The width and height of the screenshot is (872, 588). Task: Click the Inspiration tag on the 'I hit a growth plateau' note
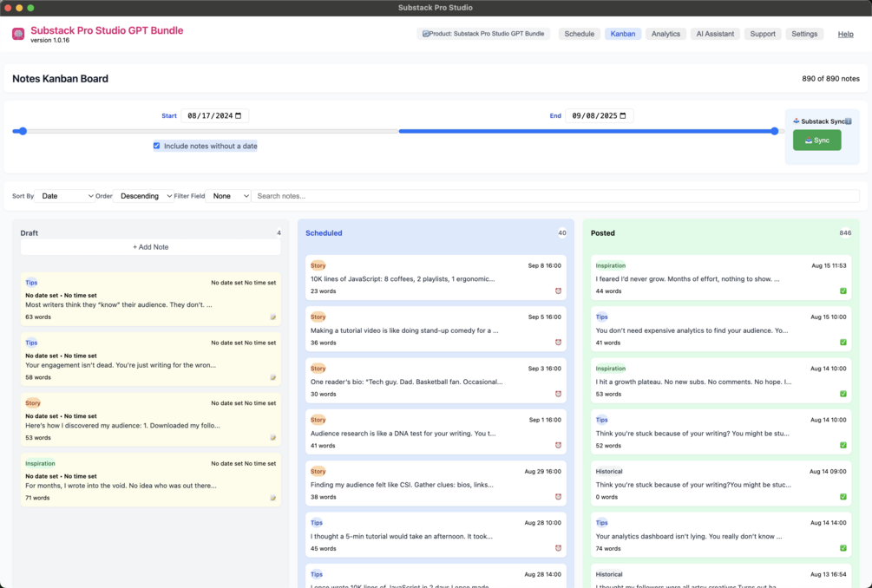point(611,369)
